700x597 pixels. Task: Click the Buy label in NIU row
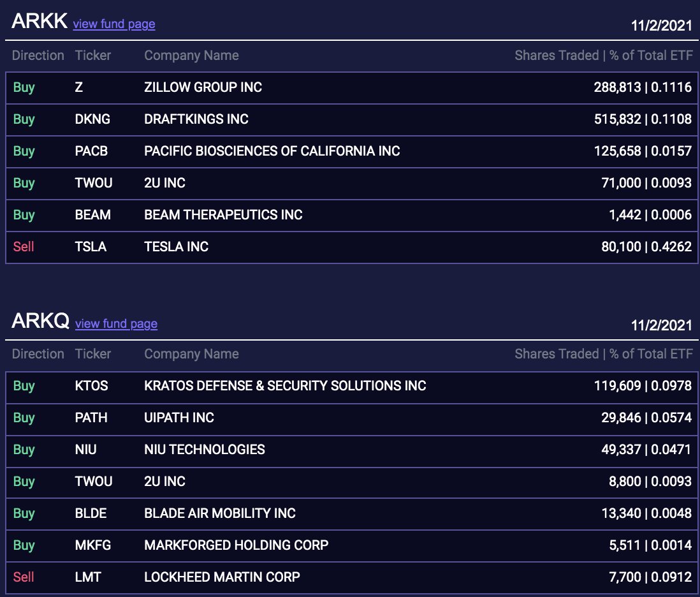click(24, 450)
